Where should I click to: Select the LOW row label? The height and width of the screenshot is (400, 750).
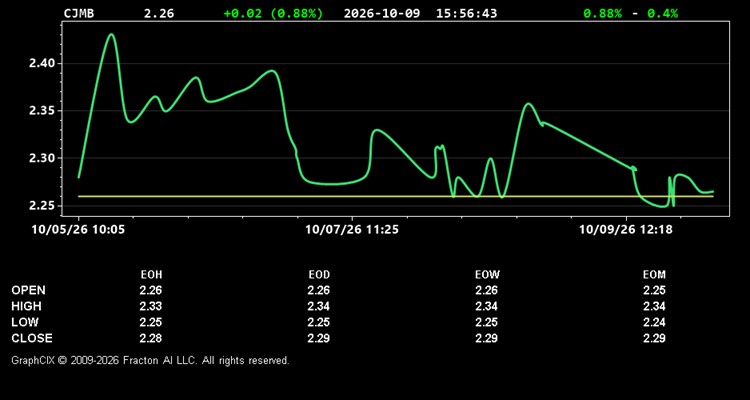[x=25, y=322]
